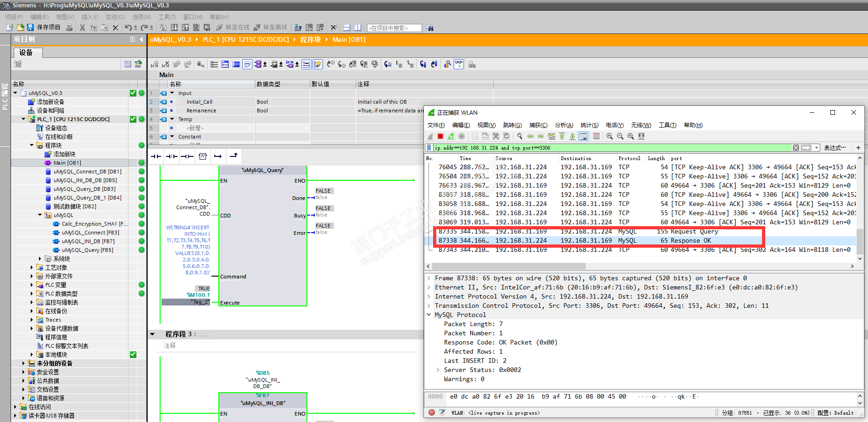
Task: Click 保存项目 to save the project
Action: coord(44,28)
